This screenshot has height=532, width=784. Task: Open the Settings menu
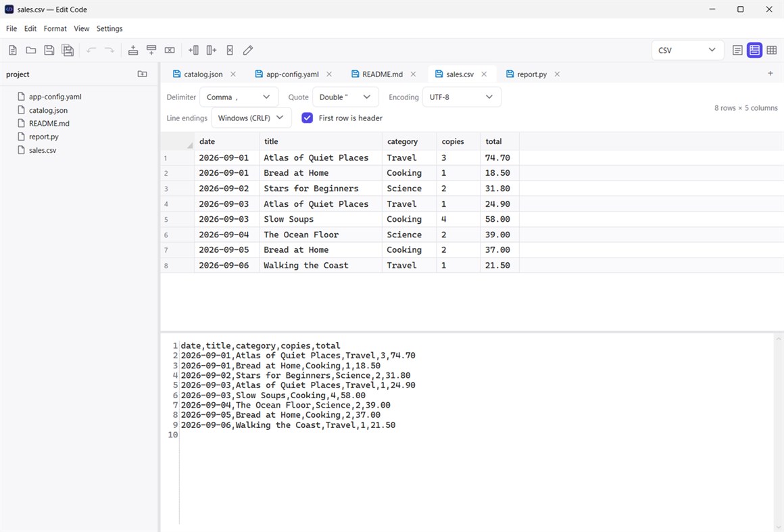[x=109, y=28]
